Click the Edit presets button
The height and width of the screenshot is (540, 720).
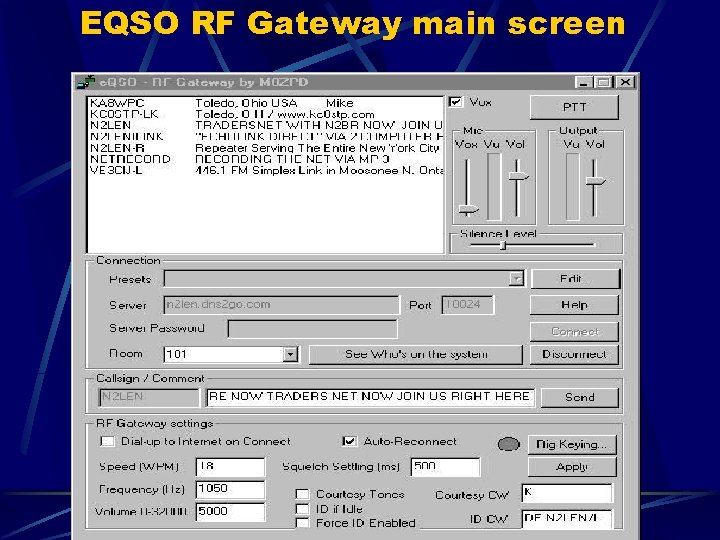[x=575, y=279]
